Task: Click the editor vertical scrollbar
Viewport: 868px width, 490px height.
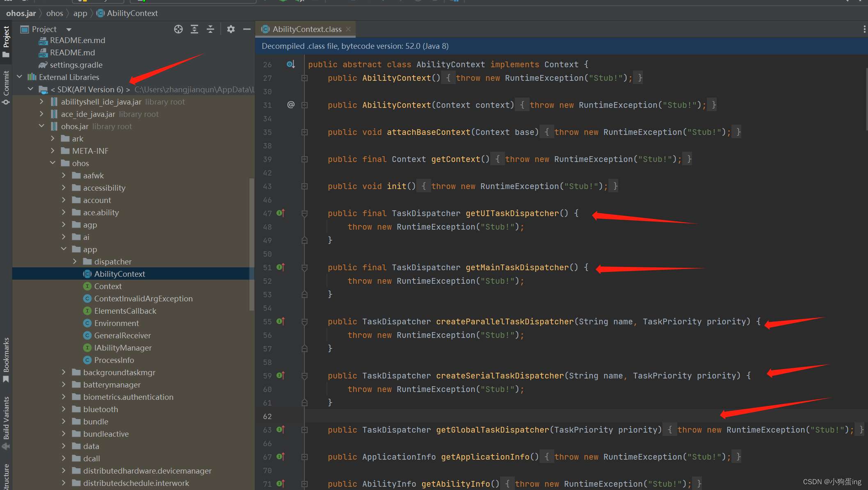Action: (866, 100)
